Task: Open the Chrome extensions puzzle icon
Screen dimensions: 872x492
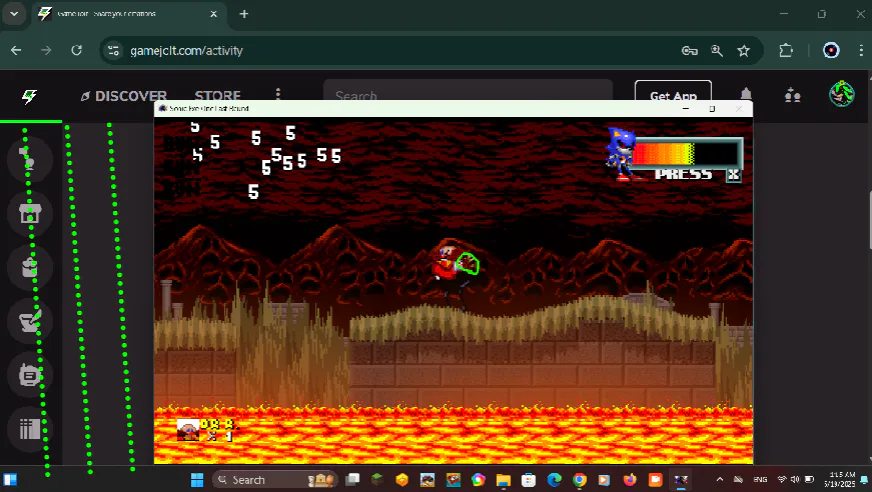Action: [x=786, y=51]
